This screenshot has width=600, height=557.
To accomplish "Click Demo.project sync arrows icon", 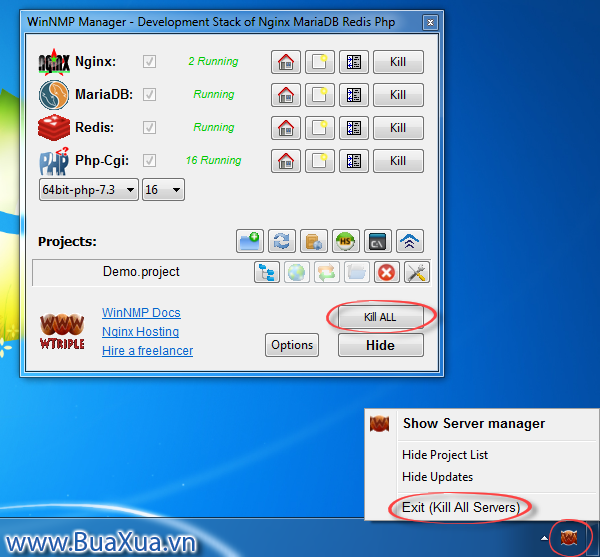I will point(327,272).
